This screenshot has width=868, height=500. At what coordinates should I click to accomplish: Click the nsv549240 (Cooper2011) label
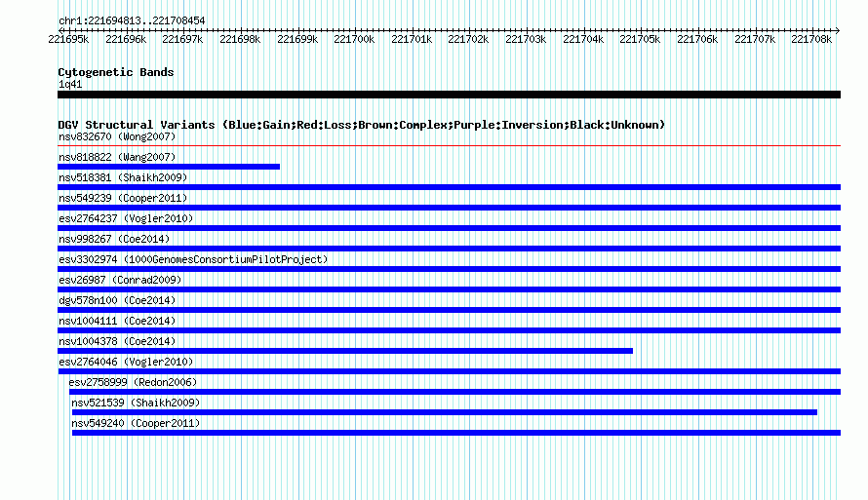(x=136, y=423)
